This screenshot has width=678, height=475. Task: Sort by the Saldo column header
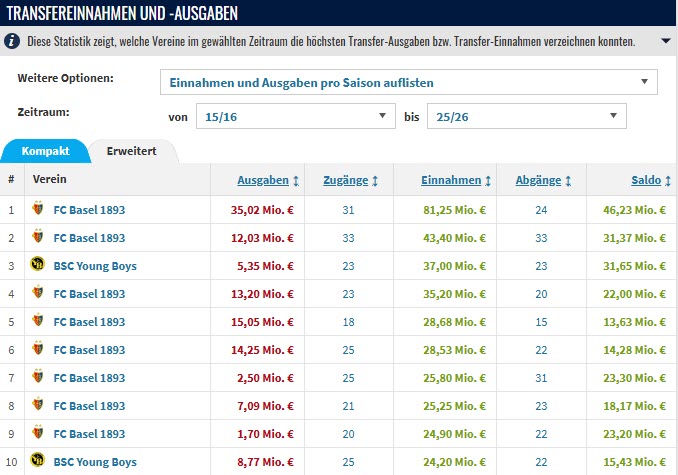click(x=650, y=181)
